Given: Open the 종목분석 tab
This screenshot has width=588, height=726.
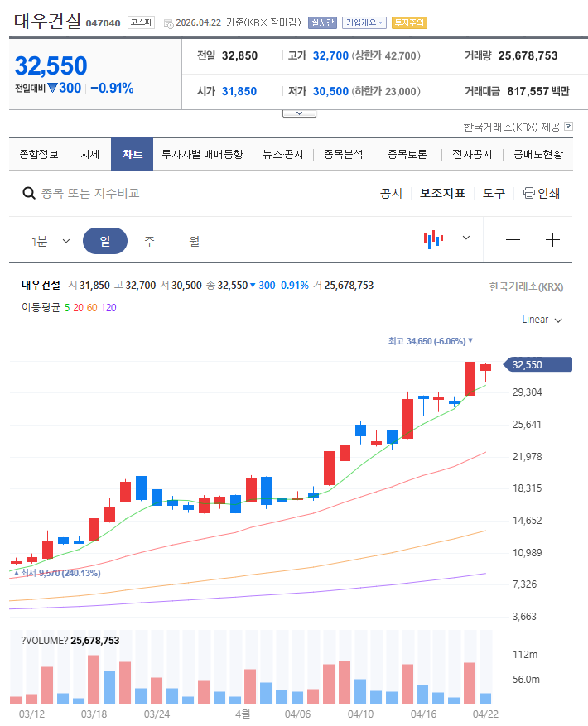Looking at the screenshot, I should 344,154.
